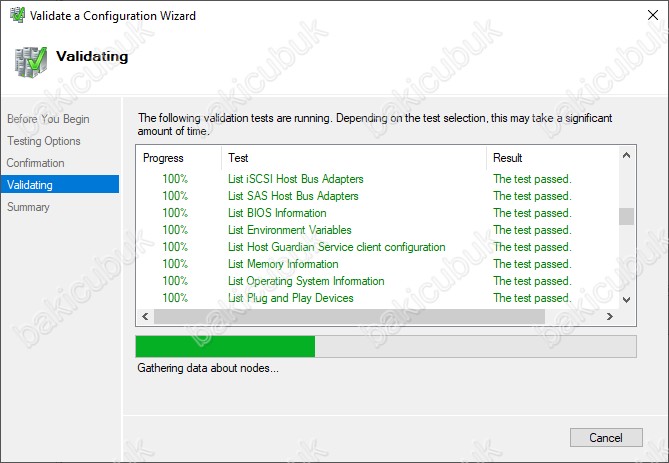Click the Test column header
669x463 pixels.
point(354,158)
